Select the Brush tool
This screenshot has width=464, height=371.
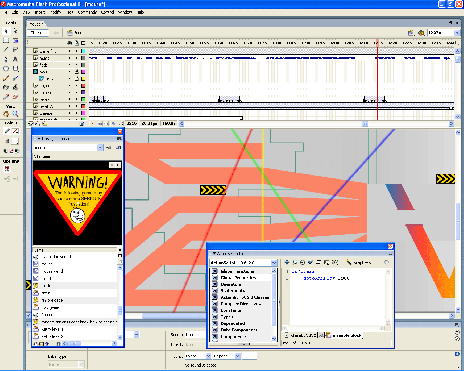(x=15, y=78)
